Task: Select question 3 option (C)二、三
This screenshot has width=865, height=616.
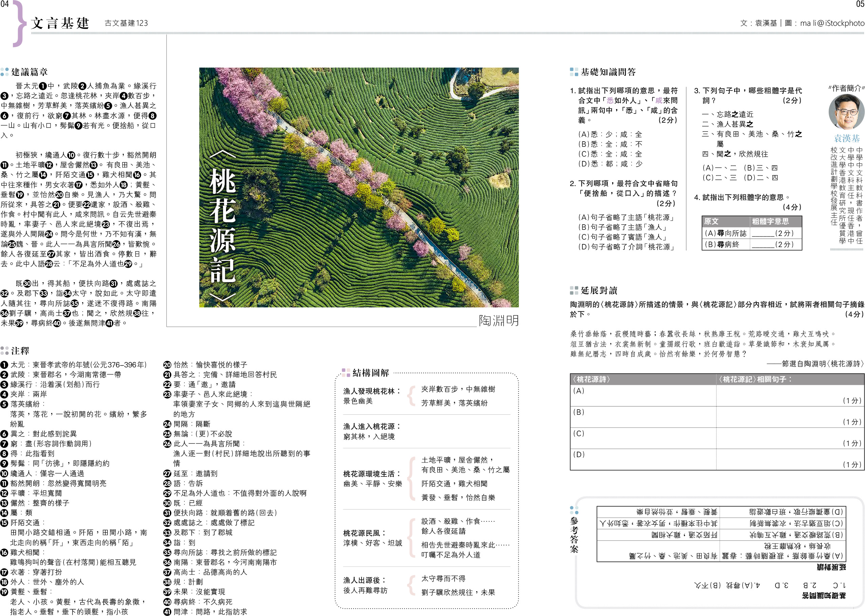Action: 719,178
